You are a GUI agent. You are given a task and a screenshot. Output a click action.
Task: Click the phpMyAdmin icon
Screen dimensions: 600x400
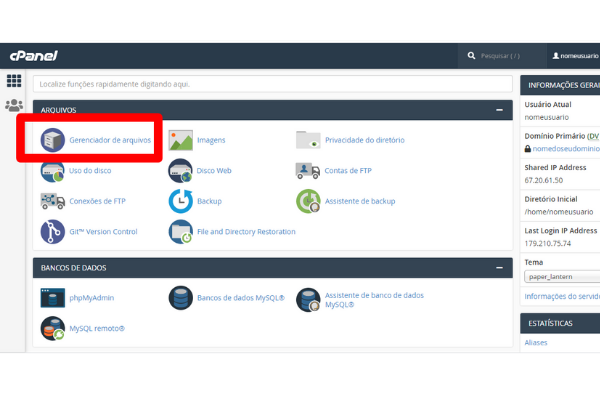click(x=53, y=298)
